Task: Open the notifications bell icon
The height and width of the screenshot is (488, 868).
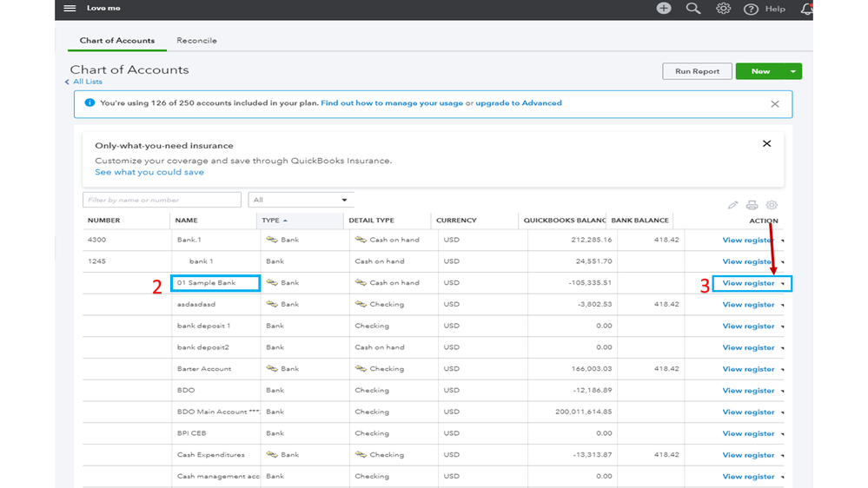Action: coord(806,9)
